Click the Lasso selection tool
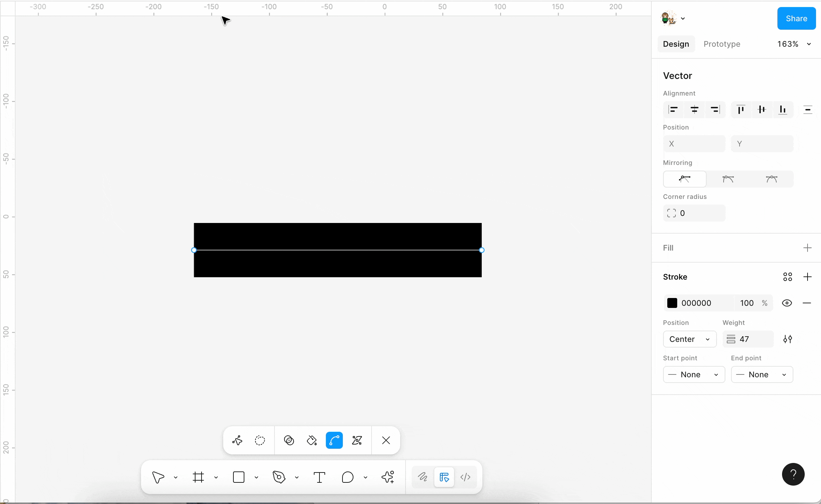 click(260, 440)
